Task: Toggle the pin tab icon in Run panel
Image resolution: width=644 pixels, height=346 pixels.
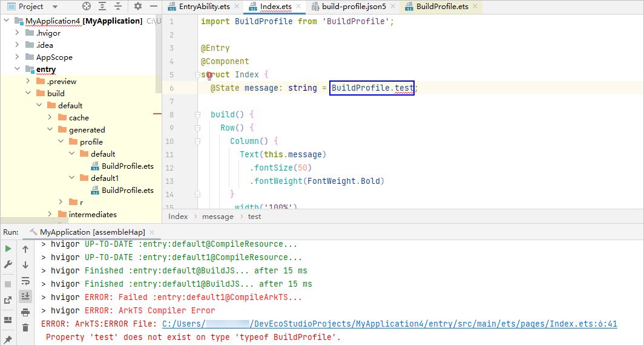Action: (8, 340)
